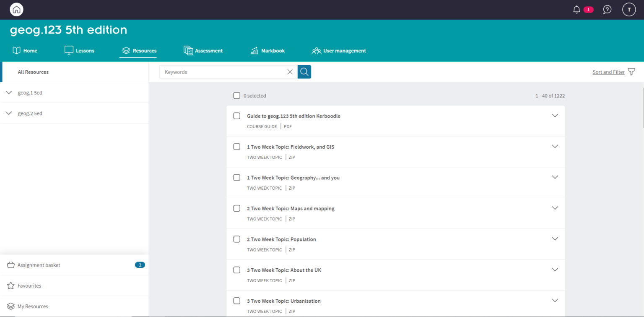Click the Sort and Filter link
The height and width of the screenshot is (317, 644).
[x=608, y=72]
